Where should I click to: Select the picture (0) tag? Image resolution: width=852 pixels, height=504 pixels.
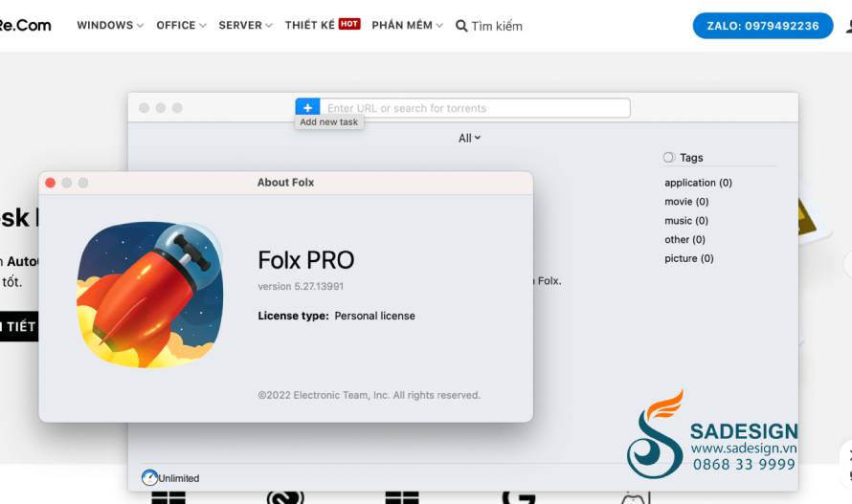point(689,258)
